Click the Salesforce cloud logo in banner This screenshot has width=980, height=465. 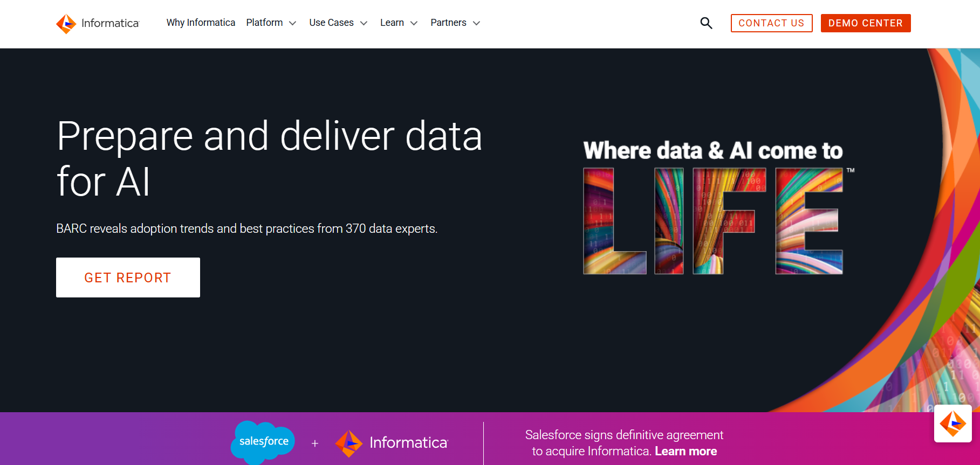[263, 442]
